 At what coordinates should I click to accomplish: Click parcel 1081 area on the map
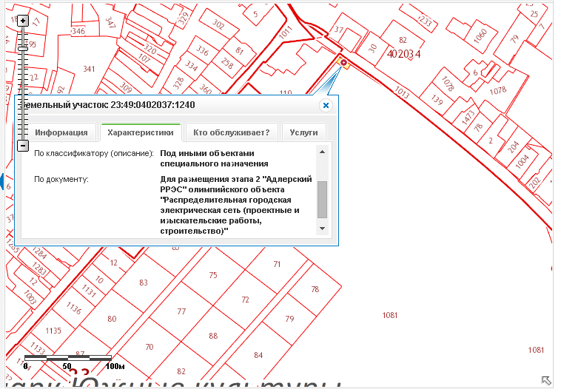pos(390,316)
